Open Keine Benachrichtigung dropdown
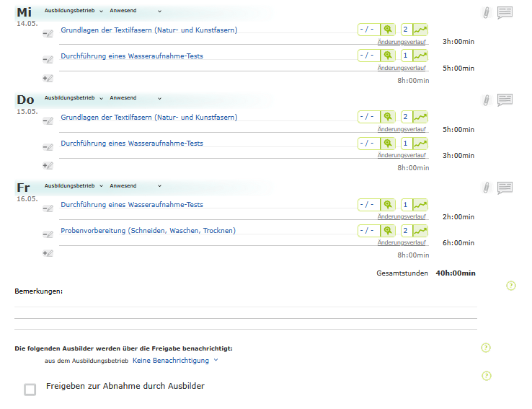Image resolution: width=532 pixels, height=409 pixels. 175,361
